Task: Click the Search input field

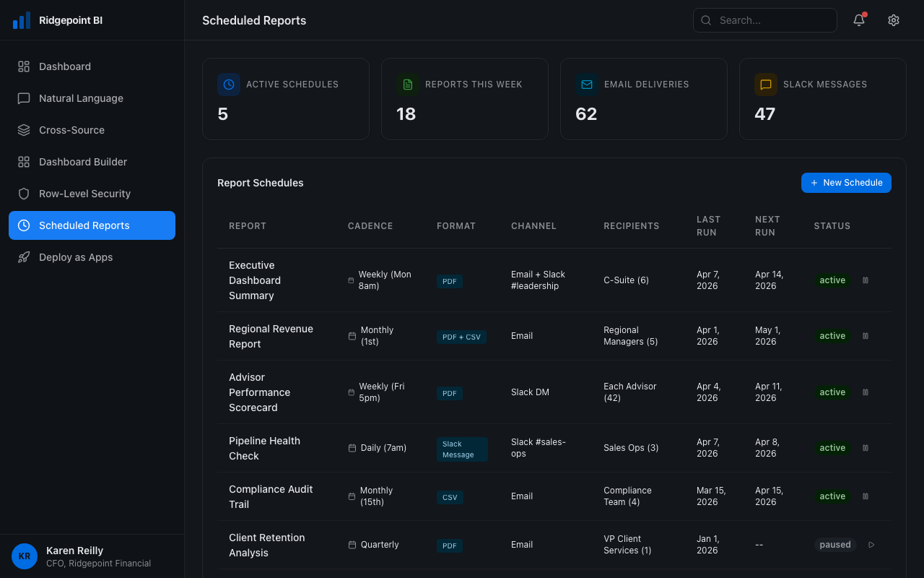Action: point(765,20)
